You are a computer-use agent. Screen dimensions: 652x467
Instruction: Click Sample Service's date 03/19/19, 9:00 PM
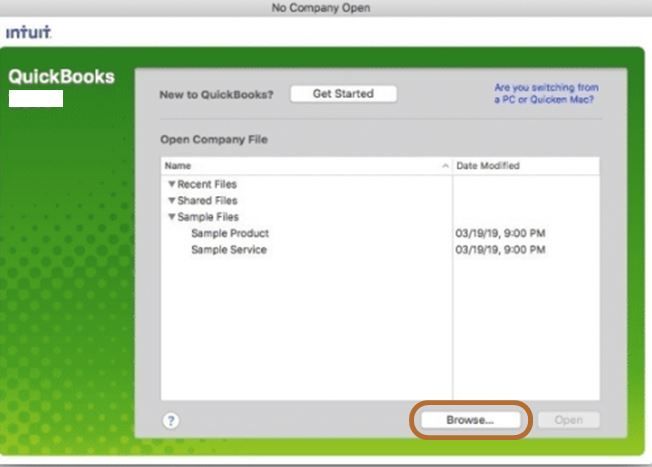click(x=500, y=250)
